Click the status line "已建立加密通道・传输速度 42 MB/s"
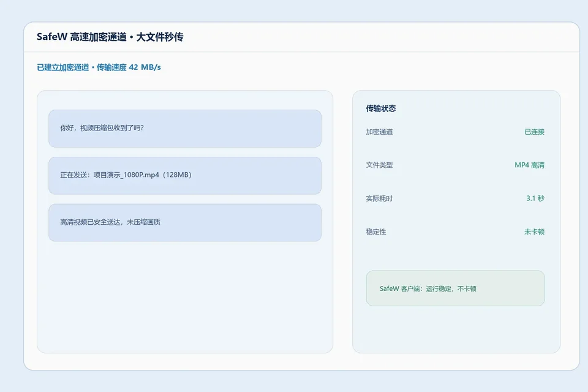 [x=99, y=67]
